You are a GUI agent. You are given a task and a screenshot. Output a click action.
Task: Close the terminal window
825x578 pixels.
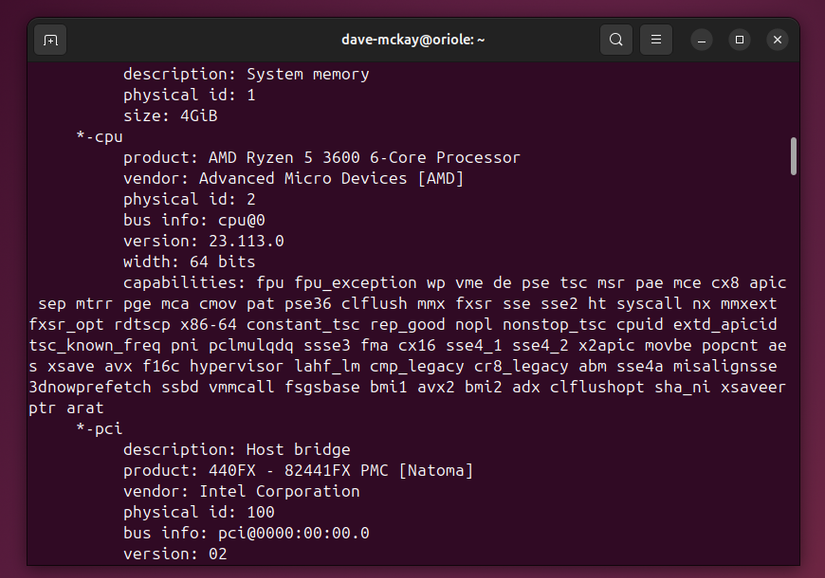[x=777, y=40]
